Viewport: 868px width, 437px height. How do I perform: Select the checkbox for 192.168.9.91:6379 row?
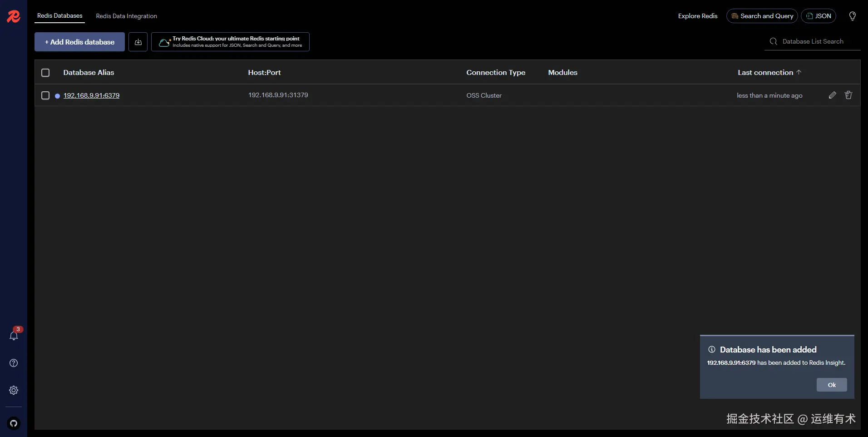coord(45,95)
